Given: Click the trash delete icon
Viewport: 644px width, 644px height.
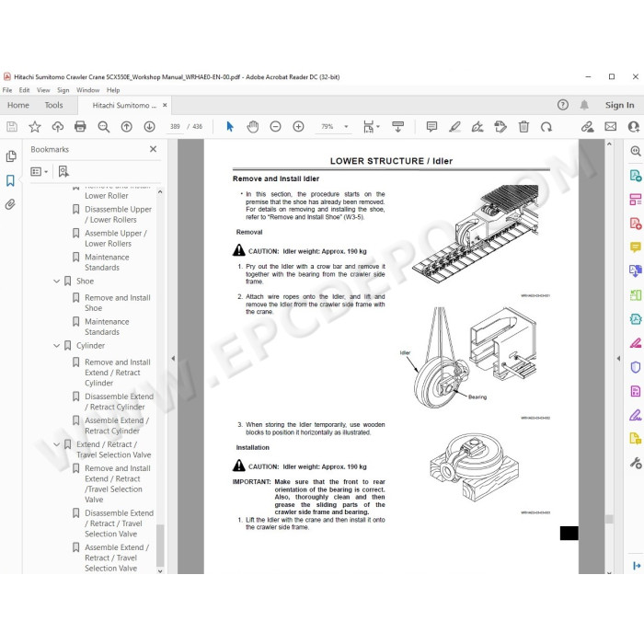Looking at the screenshot, I should pyautogui.click(x=523, y=127).
